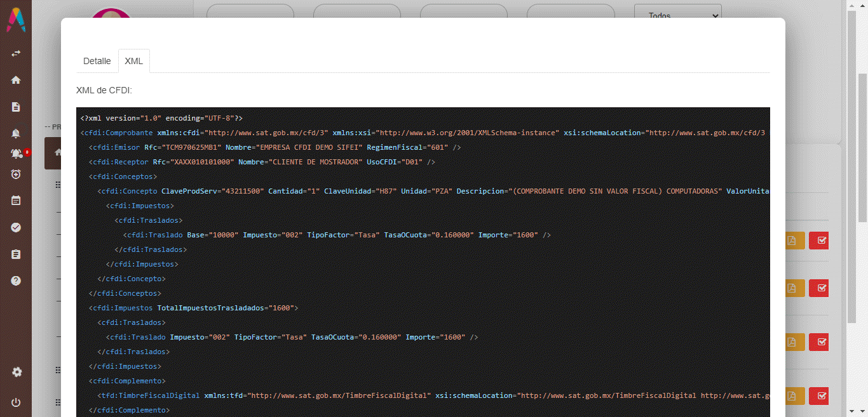Click the tfd:TimbreFiscalDigital line
Image resolution: width=868 pixels, height=417 pixels.
coord(433,395)
